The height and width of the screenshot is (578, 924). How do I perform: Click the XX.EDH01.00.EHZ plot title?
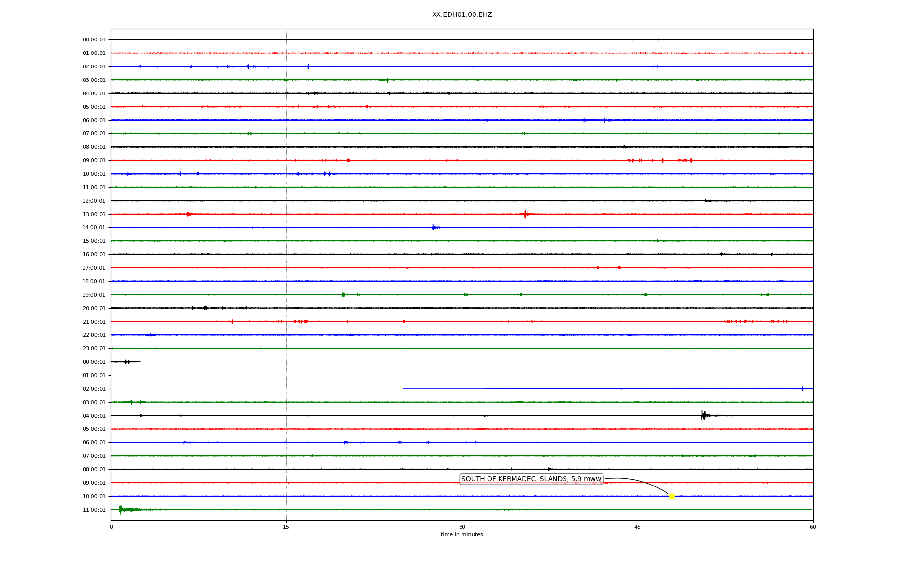[x=462, y=15]
